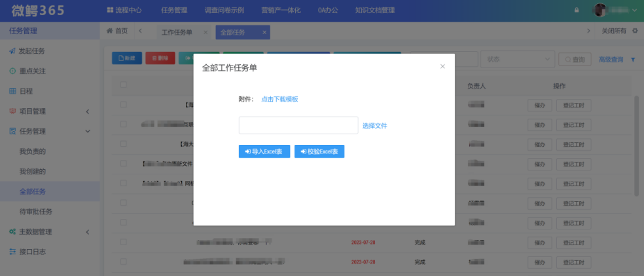Tick checkbox of the 2023-07-28 完成 row

click(124, 242)
